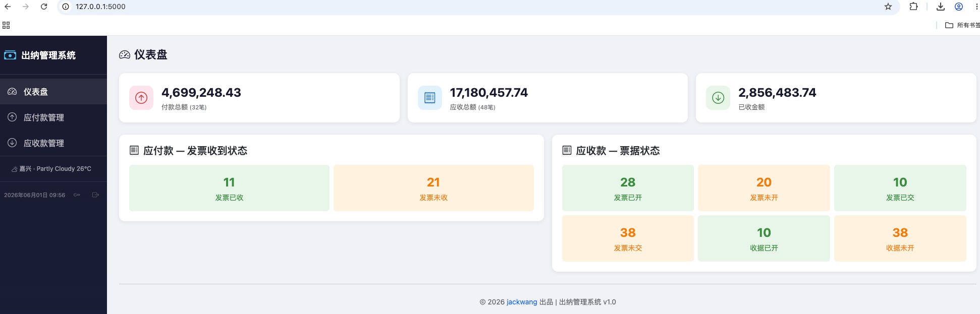This screenshot has width=980, height=314.
Task: Click the amount 2,856,483.74
Action: point(777,93)
